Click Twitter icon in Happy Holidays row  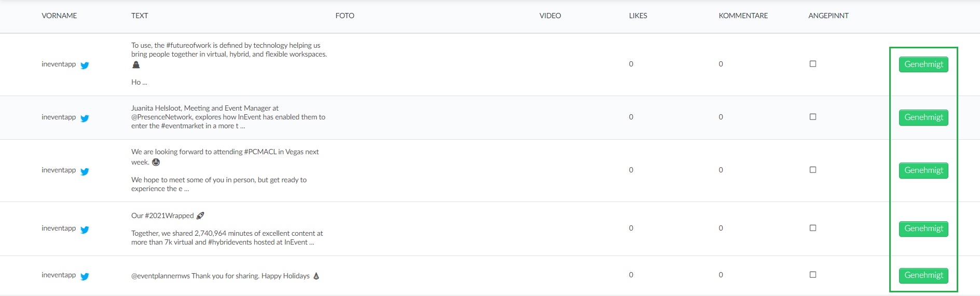[x=85, y=276]
